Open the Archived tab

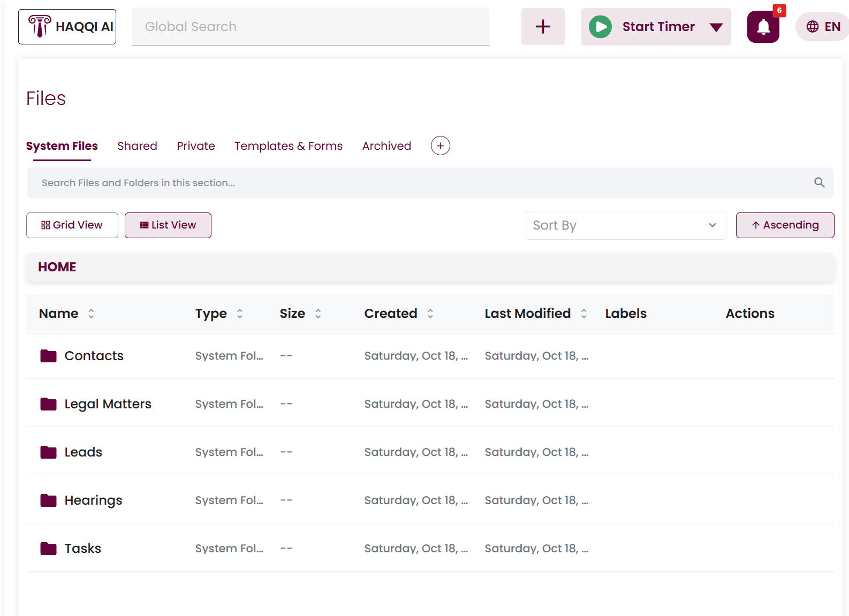386,146
